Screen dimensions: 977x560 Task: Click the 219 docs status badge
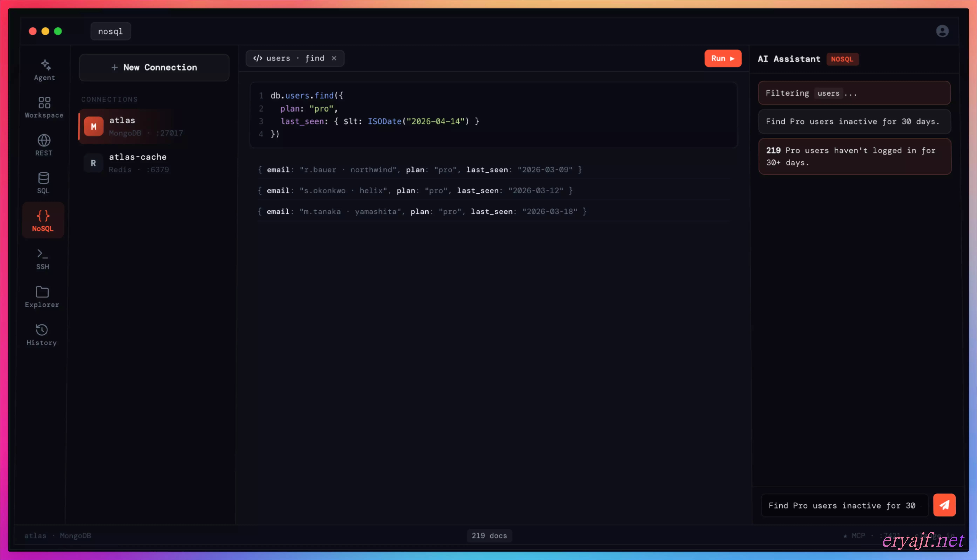[x=489, y=535]
